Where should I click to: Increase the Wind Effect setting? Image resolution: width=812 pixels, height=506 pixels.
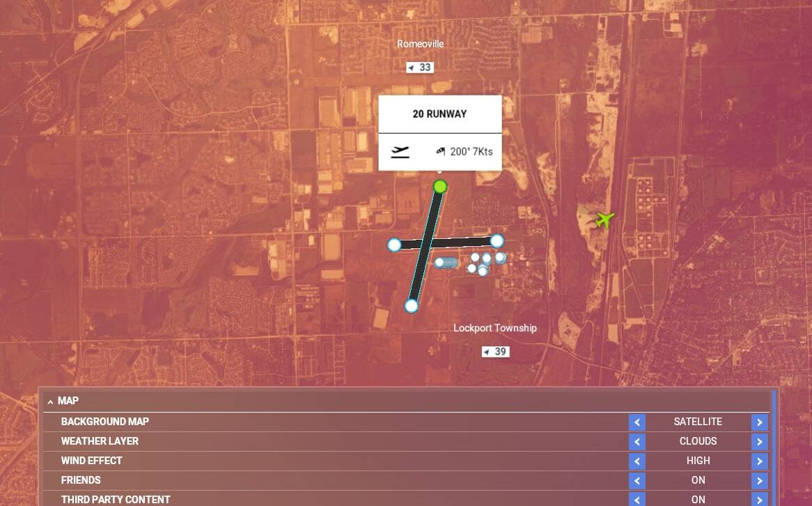click(760, 461)
